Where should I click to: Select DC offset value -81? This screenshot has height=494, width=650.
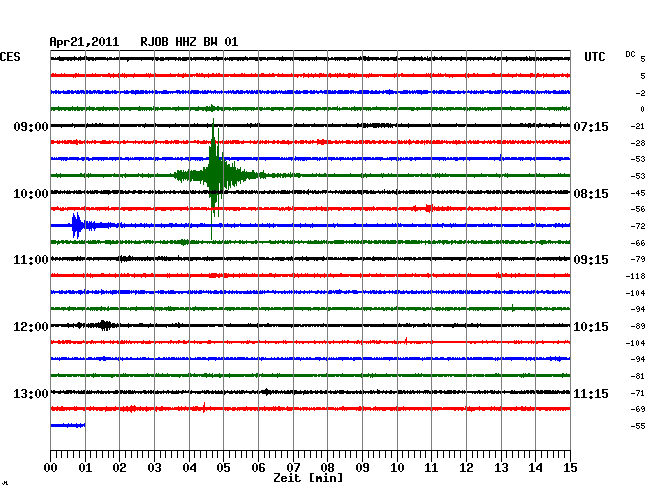638,376
